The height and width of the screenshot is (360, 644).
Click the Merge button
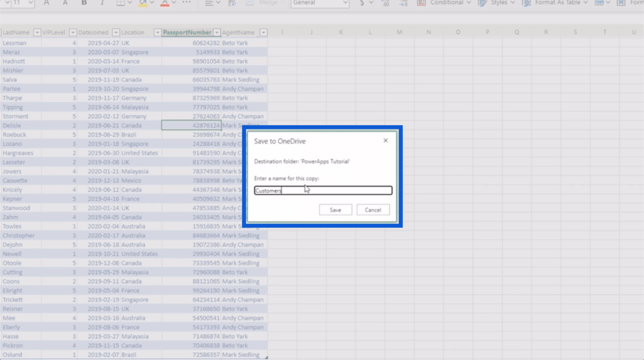pos(264,3)
